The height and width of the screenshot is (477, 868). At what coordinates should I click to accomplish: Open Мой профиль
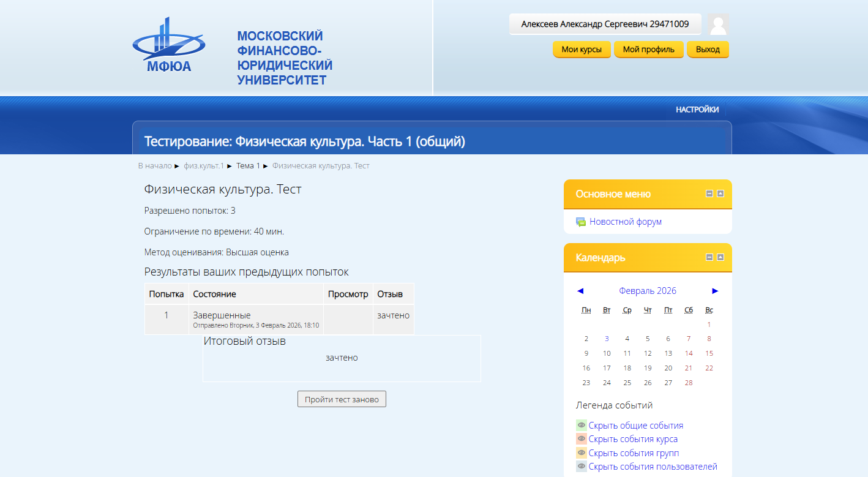pyautogui.click(x=648, y=50)
